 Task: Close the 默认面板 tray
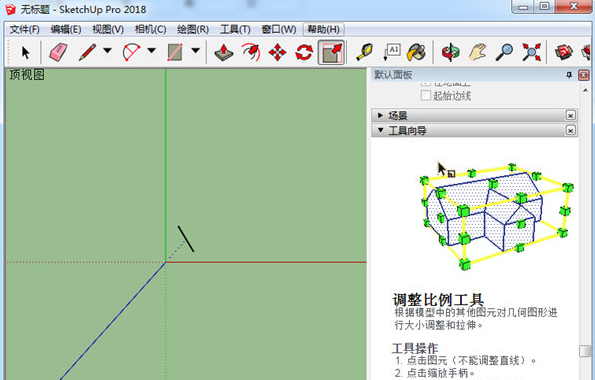coord(583,75)
